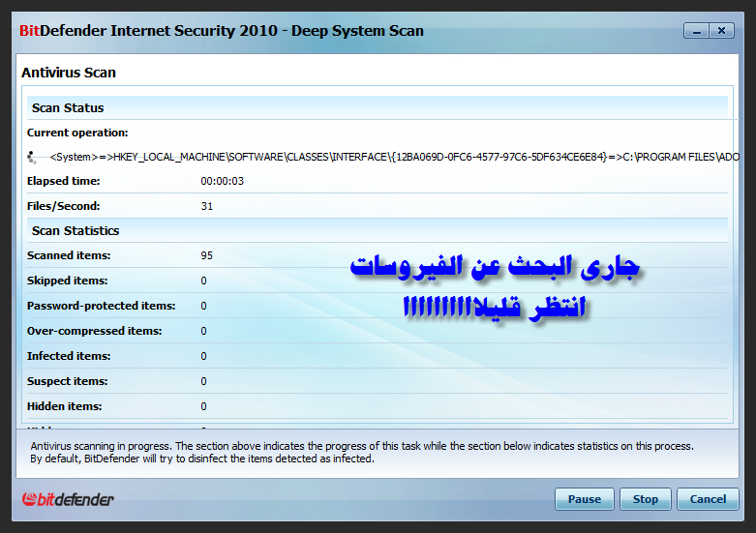The height and width of the screenshot is (533, 756).
Task: Click the Password-protected items label
Action: tap(102, 306)
